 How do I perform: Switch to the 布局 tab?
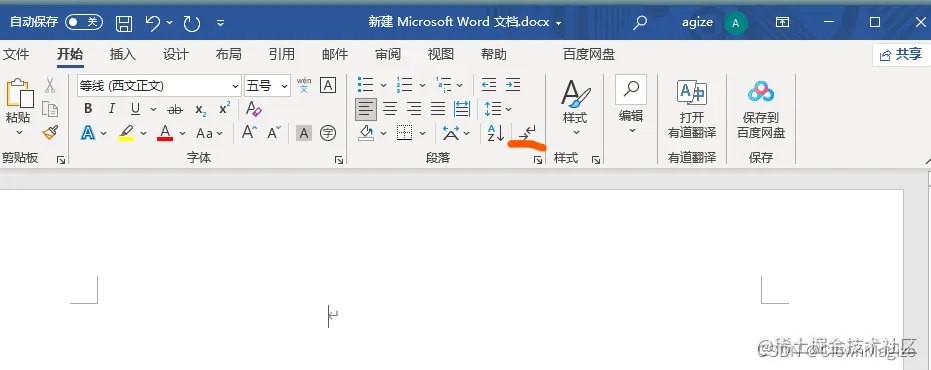click(x=229, y=55)
